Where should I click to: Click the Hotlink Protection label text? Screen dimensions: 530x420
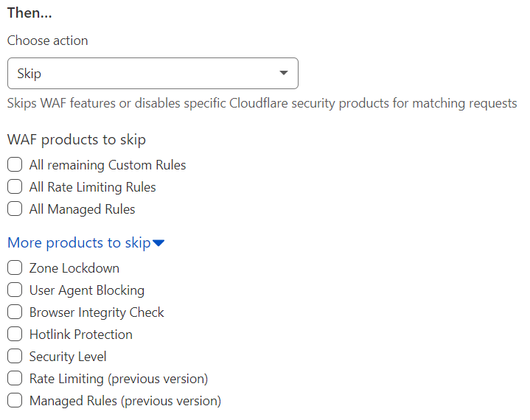[x=80, y=335]
